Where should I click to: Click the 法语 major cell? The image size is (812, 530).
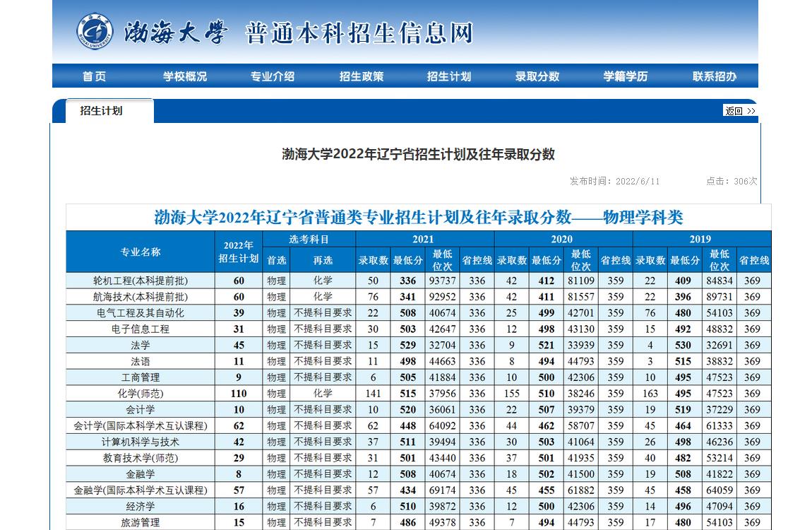click(x=141, y=361)
